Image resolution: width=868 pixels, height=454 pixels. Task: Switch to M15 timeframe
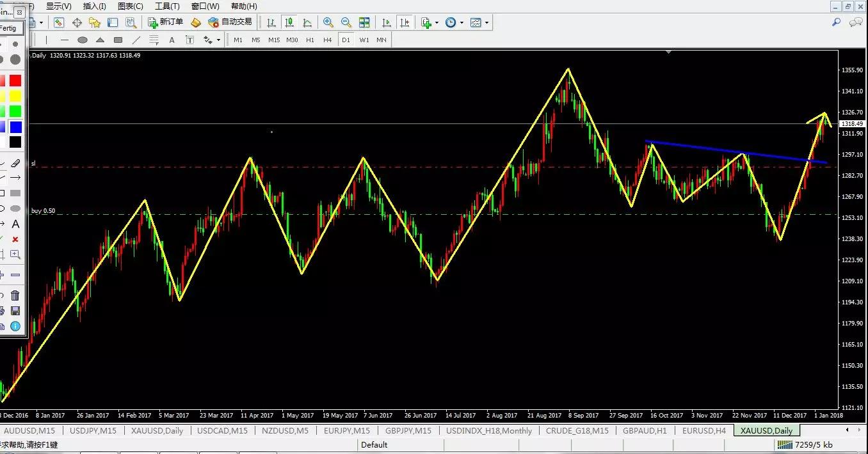pos(274,40)
